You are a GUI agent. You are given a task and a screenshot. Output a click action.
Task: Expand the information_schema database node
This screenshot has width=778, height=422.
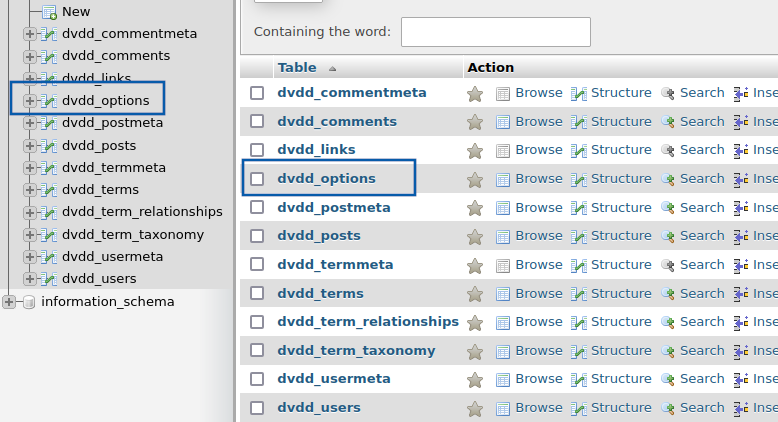pos(9,301)
